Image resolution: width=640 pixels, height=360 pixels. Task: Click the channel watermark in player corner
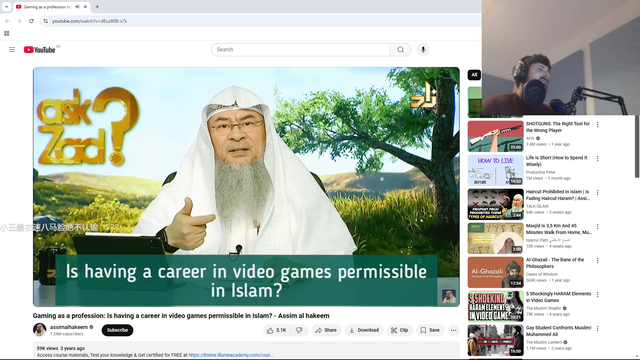click(449, 296)
